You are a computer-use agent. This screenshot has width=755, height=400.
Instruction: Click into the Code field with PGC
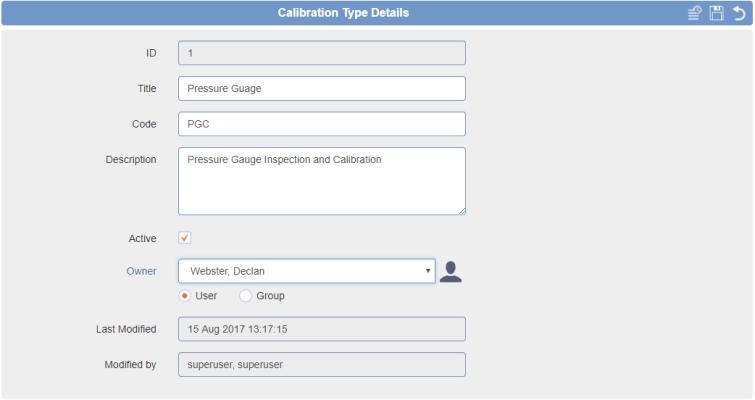pyautogui.click(x=322, y=124)
